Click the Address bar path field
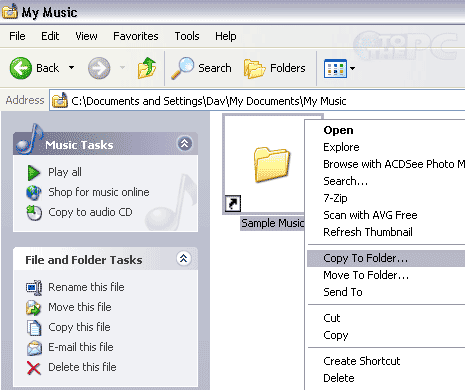Image resolution: width=465 pixels, height=390 pixels. 257,101
